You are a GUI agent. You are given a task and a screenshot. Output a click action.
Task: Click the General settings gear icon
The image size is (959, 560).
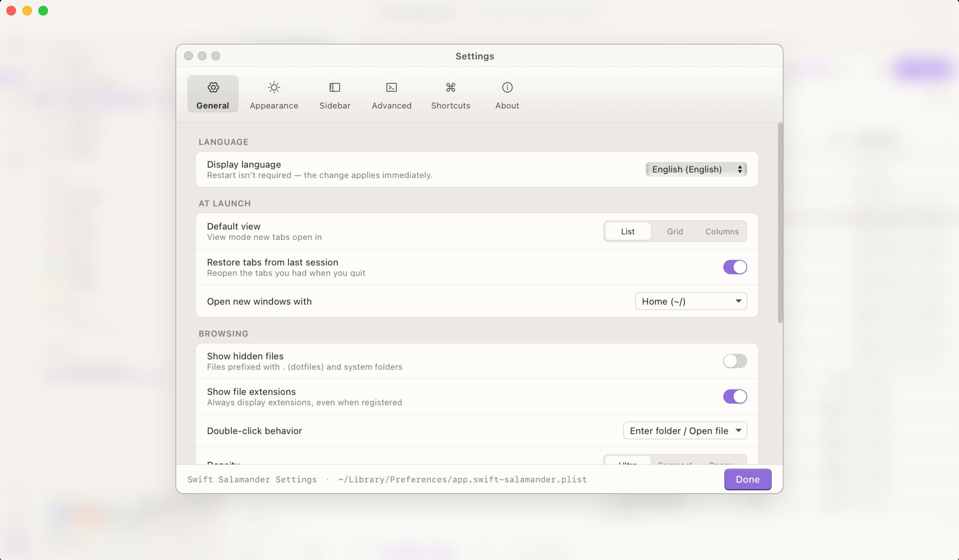click(x=213, y=87)
